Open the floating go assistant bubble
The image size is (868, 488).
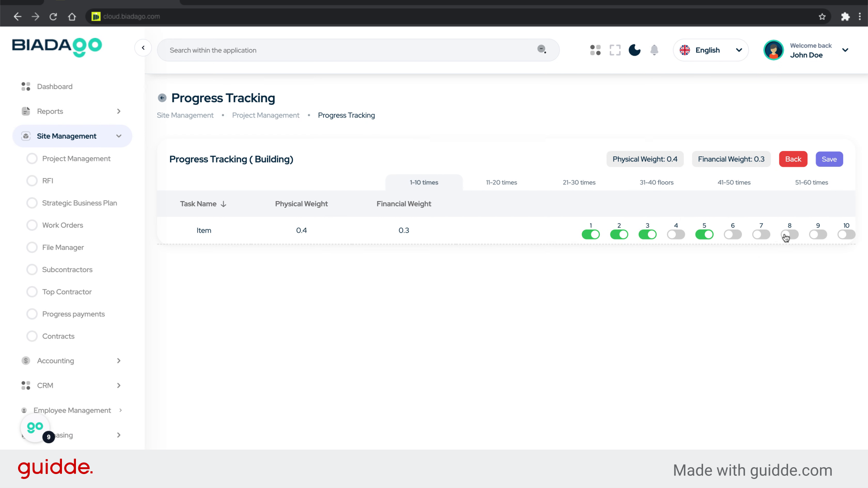[35, 427]
